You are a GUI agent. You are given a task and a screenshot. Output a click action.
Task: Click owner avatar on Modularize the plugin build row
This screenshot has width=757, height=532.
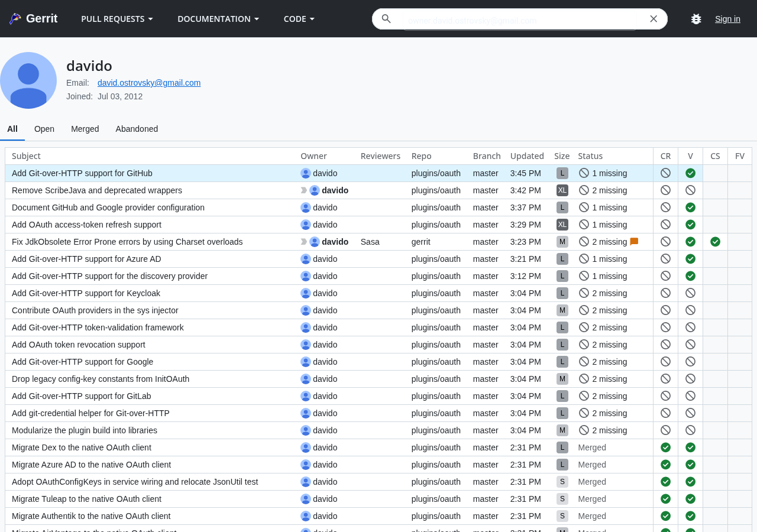click(x=306, y=430)
